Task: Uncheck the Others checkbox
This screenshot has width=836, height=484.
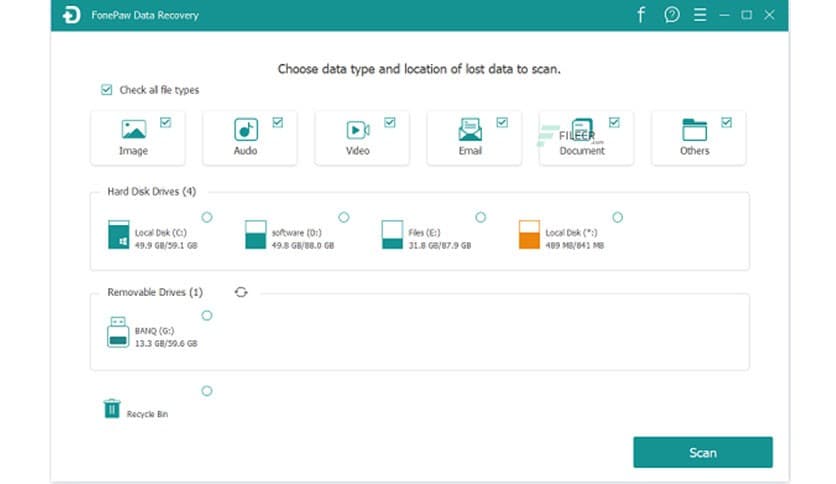Action: pyautogui.click(x=726, y=123)
